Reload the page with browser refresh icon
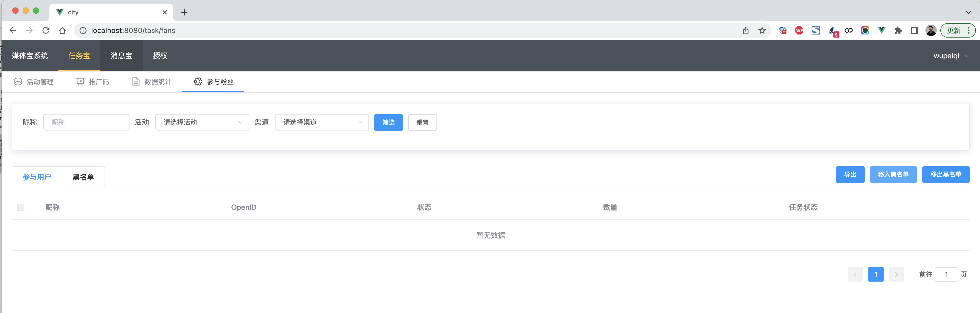The image size is (980, 313). 46,30
